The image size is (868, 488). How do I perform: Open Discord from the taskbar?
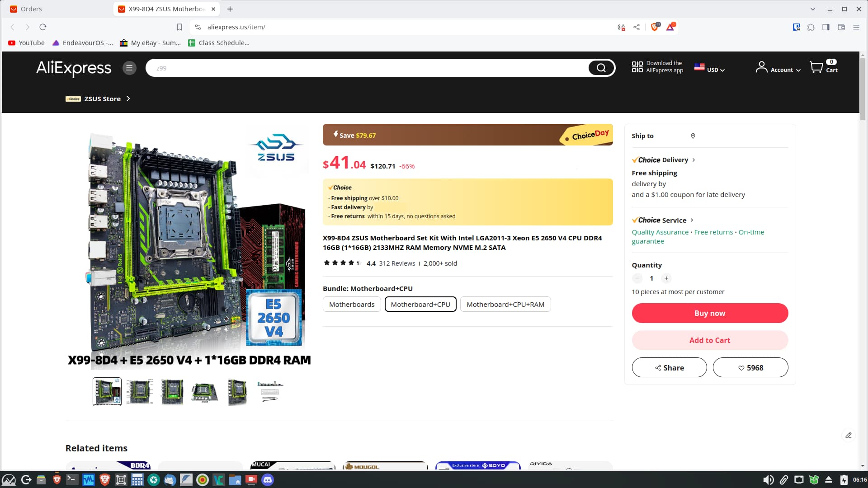coord(268,480)
